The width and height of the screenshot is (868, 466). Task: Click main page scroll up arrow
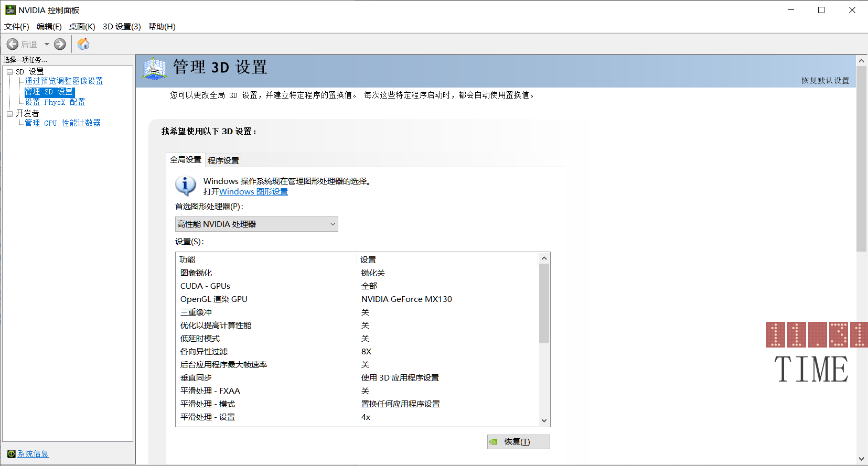coord(861,61)
